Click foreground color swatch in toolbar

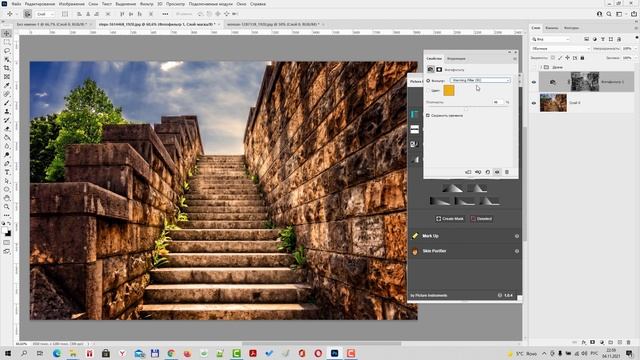pos(5,231)
